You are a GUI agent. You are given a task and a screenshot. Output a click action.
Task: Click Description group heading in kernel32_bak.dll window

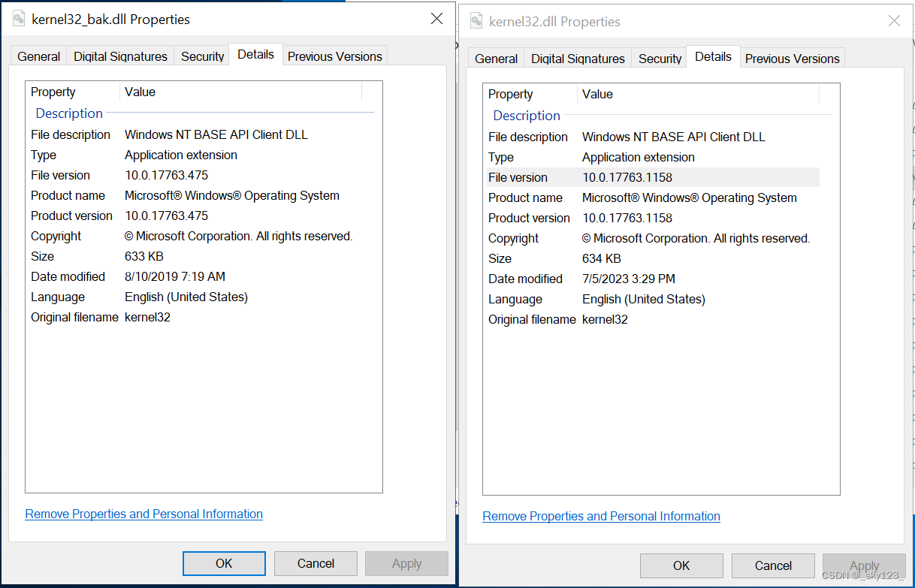[x=69, y=113]
